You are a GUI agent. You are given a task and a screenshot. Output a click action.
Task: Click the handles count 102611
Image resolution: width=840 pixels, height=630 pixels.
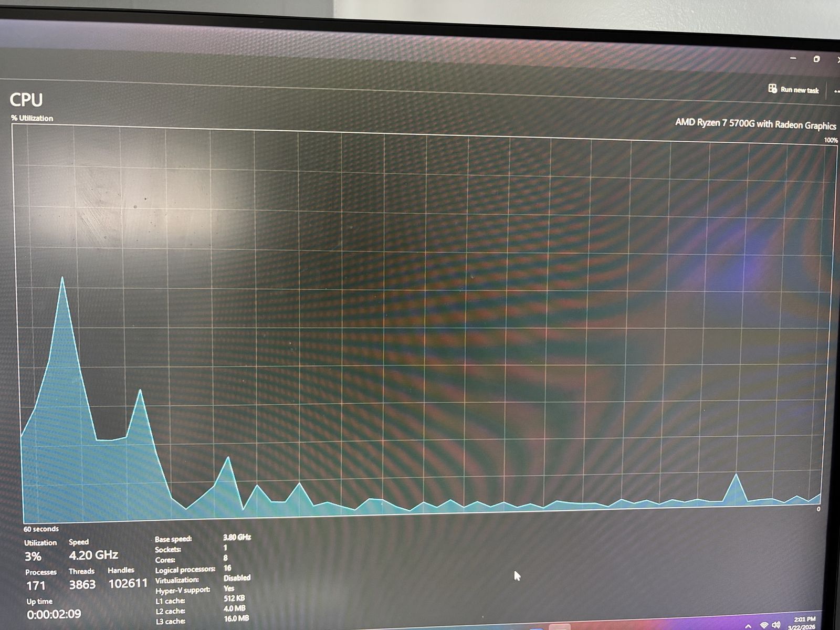coord(128,583)
